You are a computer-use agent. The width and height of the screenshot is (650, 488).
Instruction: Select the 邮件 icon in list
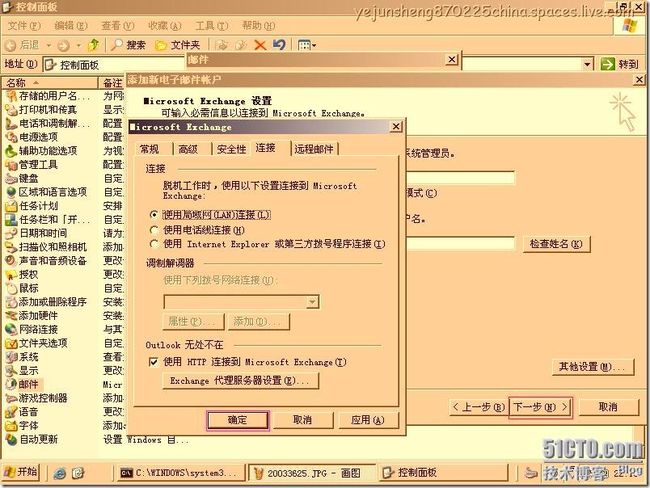[x=11, y=384]
